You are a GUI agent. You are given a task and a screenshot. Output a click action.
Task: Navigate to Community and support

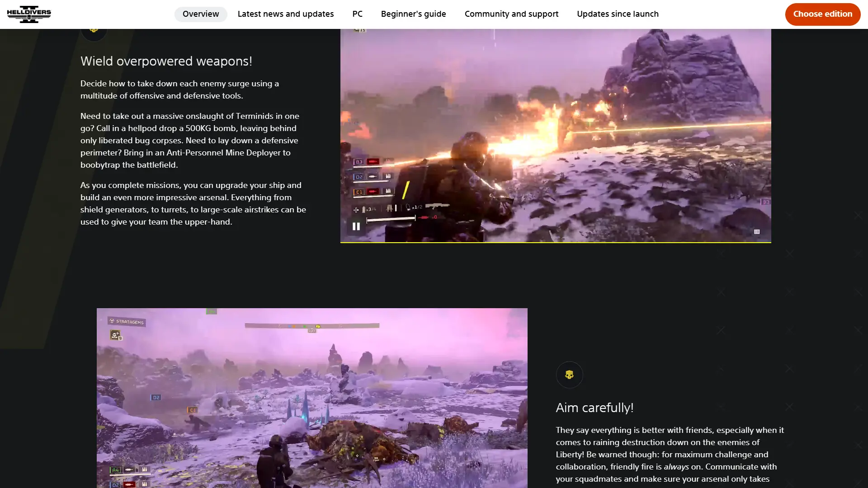coord(511,14)
